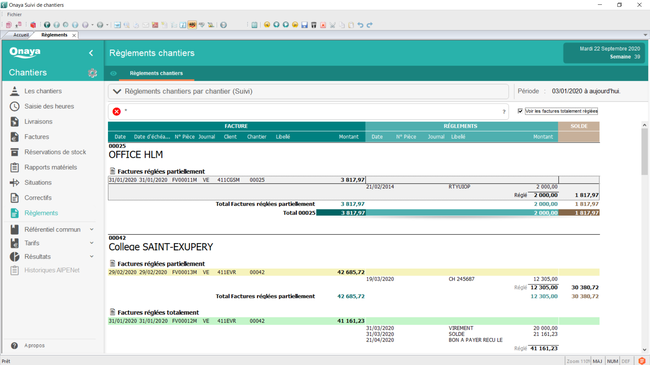Image resolution: width=650 pixels, height=365 pixels.
Task: Click the vertical scrollbar thumb
Action: (645, 151)
